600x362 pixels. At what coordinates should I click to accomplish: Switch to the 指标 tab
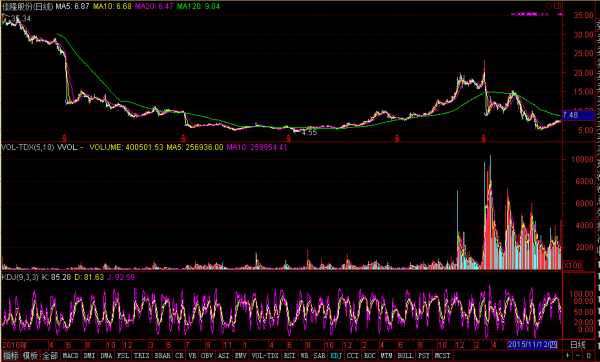coord(10,356)
